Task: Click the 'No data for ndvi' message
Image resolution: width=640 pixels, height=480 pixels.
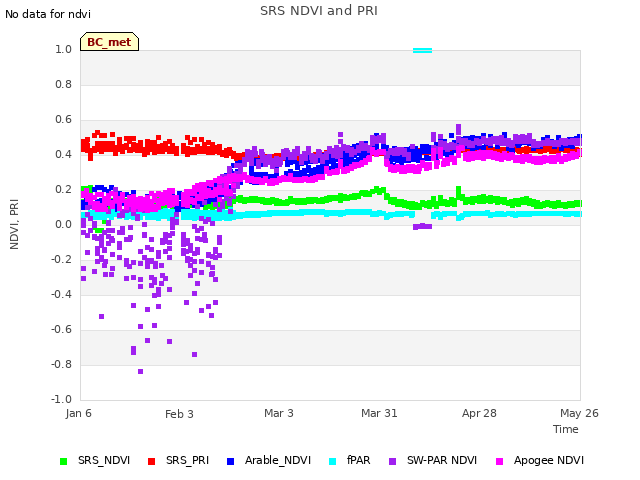Action: tap(48, 14)
